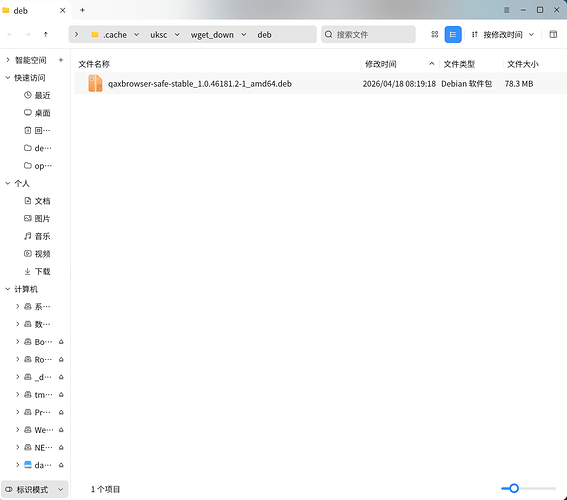Screen dimensions: 567x500
Task: Expand the 系… system drive
Action: [x=17, y=307]
